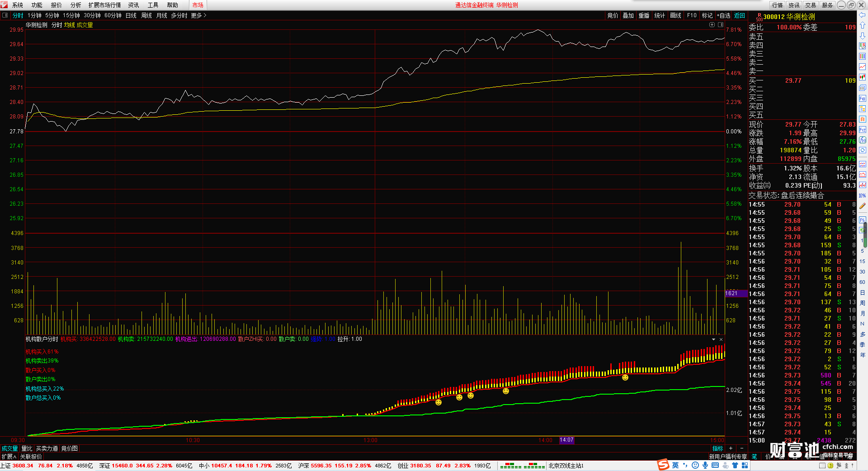Open the 分析 menu
The image size is (868, 471).
(x=76, y=5)
